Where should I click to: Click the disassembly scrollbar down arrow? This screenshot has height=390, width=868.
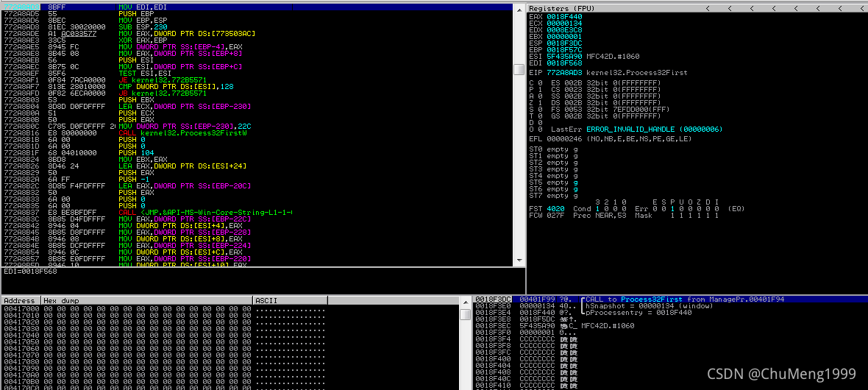519,260
